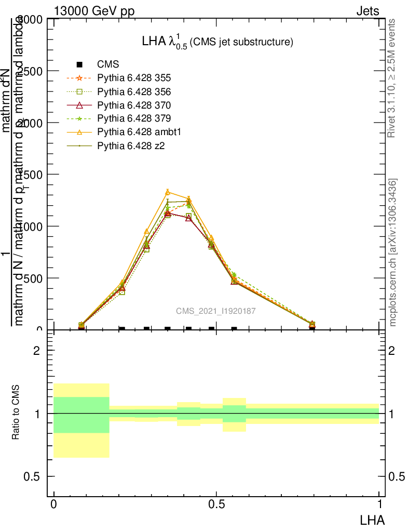Click the Pythia 6.428 z2 line legend marker
The image size is (408, 532).
[79, 146]
